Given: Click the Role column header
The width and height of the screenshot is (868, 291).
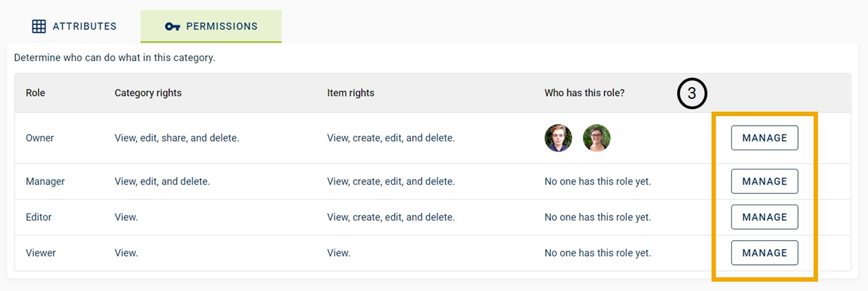Looking at the screenshot, I should (36, 93).
